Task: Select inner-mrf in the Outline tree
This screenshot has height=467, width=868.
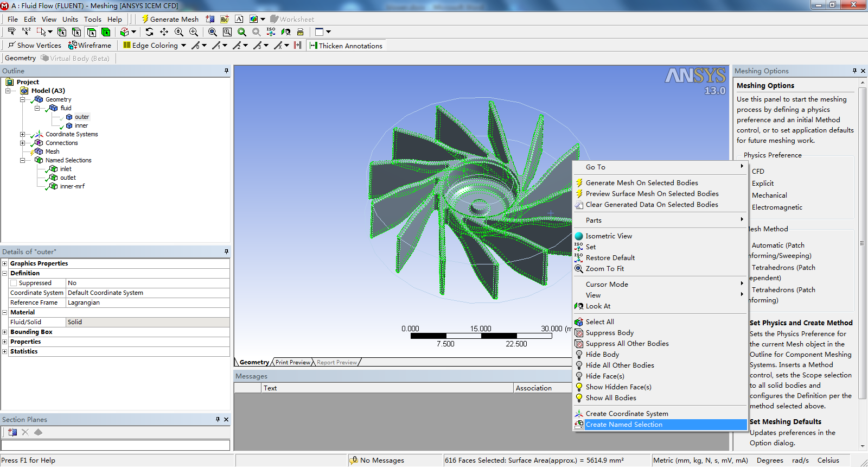Action: [72, 186]
